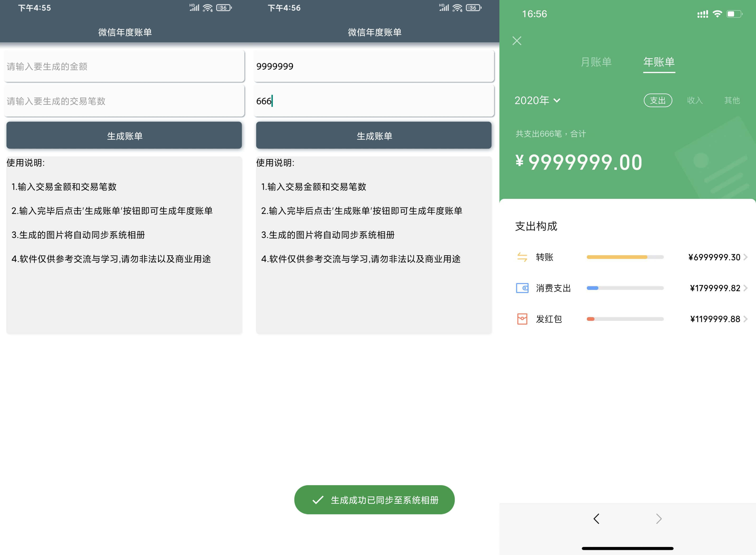
Task: Expand 消费支出 details via chevron
Action: point(745,288)
